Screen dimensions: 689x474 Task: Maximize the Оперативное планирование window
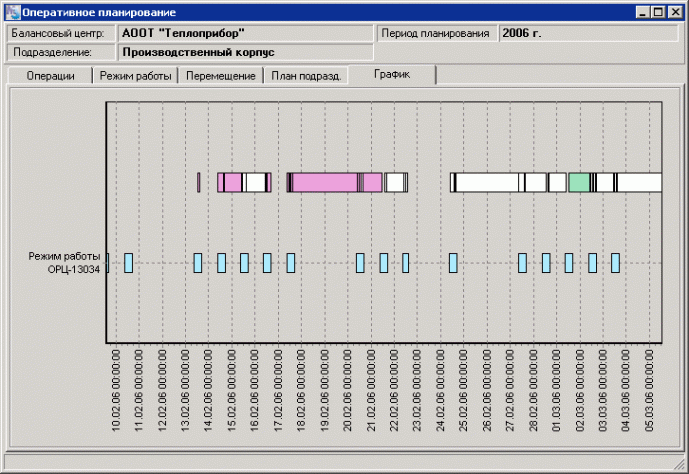658,12
